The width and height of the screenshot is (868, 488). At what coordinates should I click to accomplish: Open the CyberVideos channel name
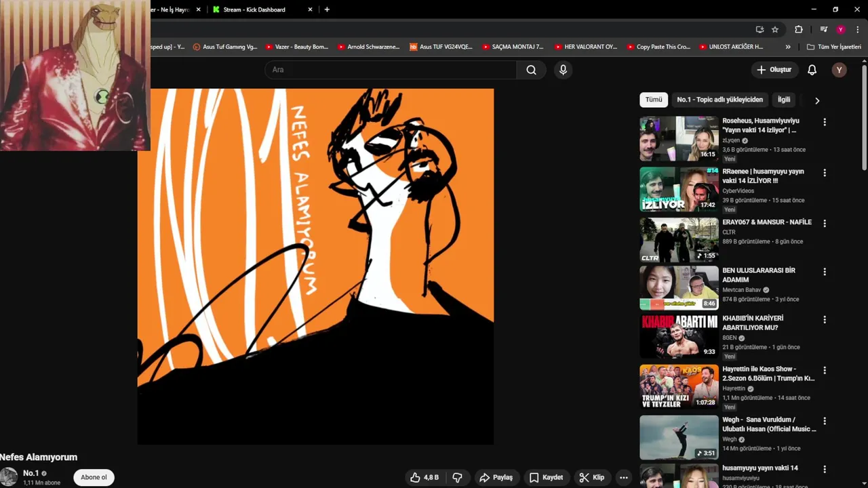(738, 191)
